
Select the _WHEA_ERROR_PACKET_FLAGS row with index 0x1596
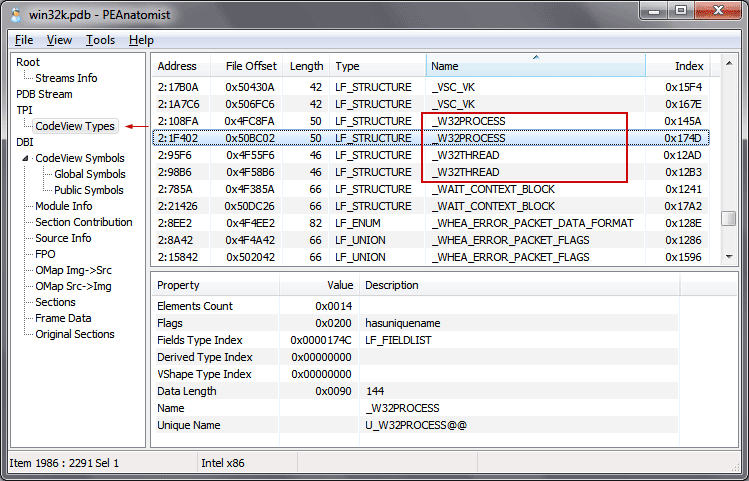(x=431, y=257)
